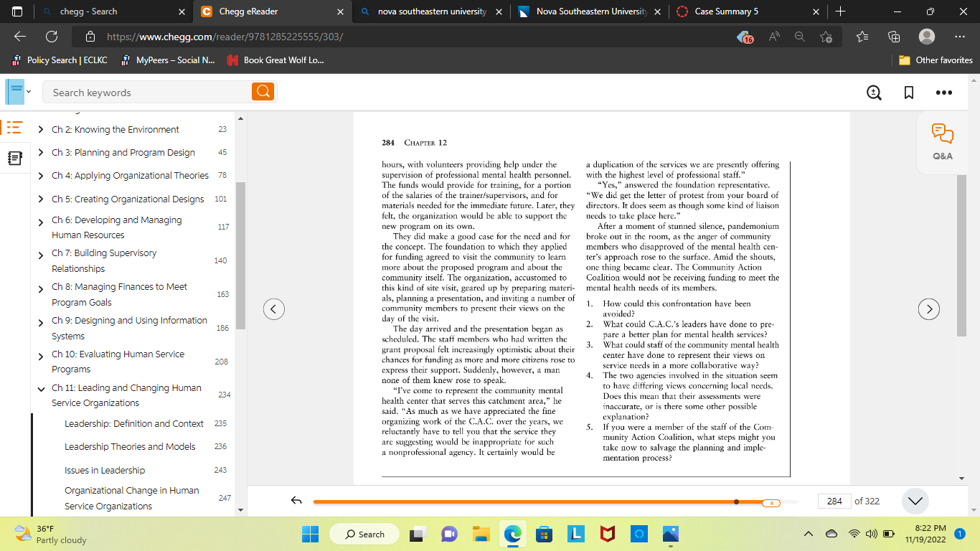Click the reading progress slider handle
Screen dimensions: 980x551
coord(771,502)
